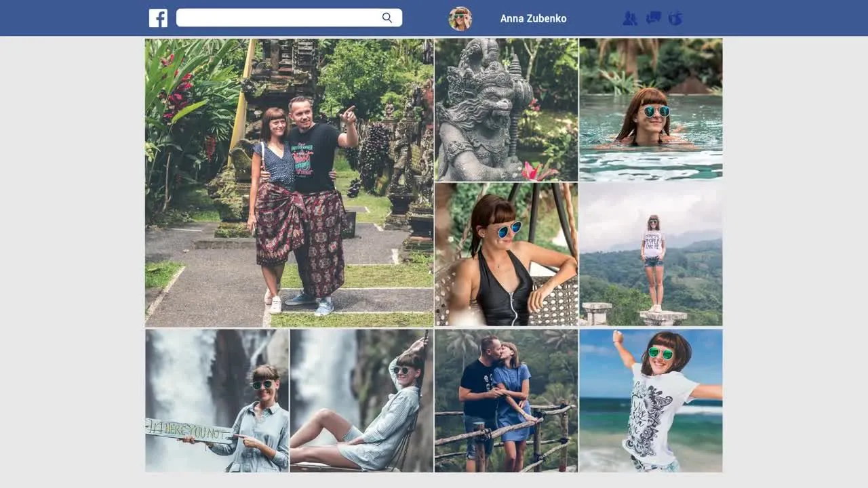
Task: View the hanging chair headphones photo
Action: coord(506,253)
